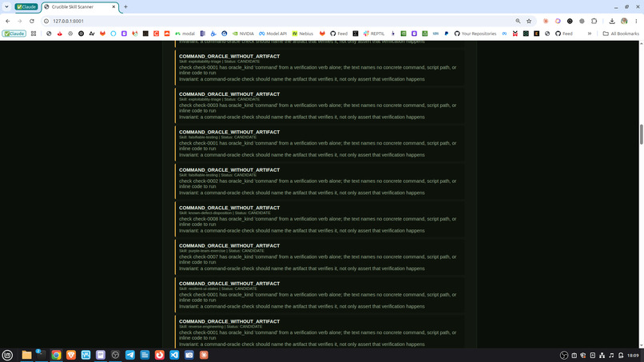The height and width of the screenshot is (362, 644).
Task: Open the NVIDIA bookmark
Action: pos(243,34)
